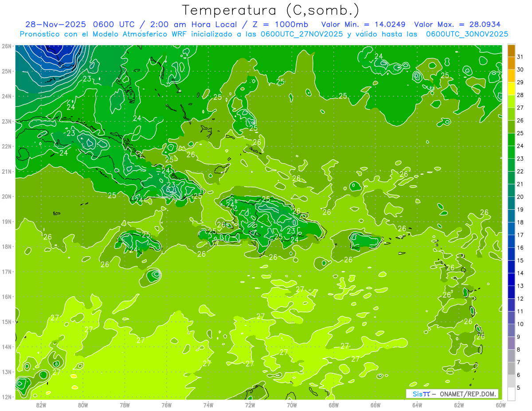Click the color scale's '31' value label

click(520, 57)
